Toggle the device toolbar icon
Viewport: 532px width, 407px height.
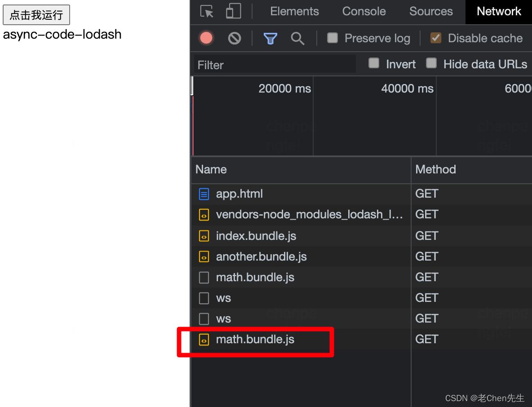tap(234, 11)
